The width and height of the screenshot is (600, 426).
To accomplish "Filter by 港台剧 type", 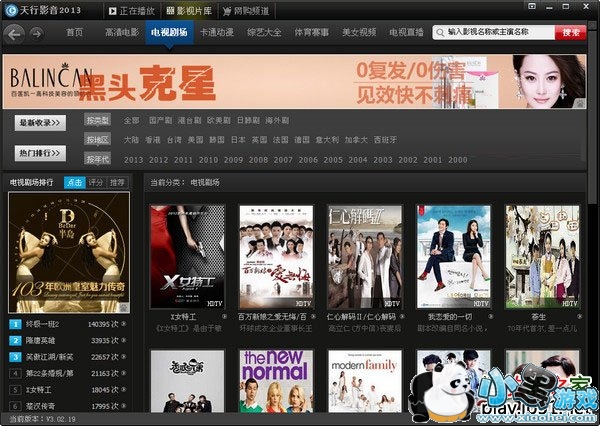I will (189, 121).
